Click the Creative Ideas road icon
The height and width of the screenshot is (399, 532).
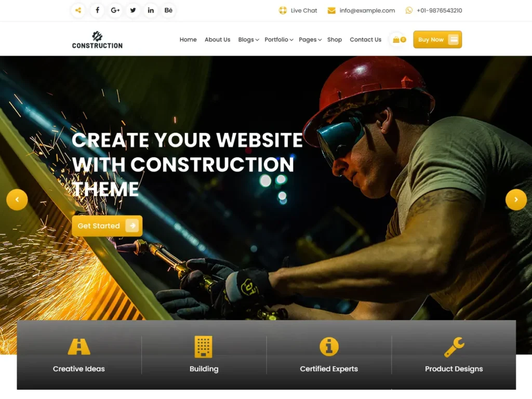[x=79, y=347]
